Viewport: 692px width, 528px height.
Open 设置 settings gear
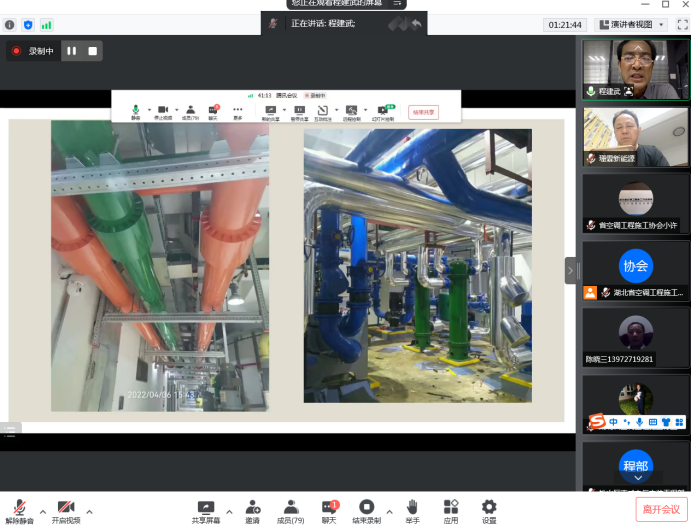click(489, 512)
